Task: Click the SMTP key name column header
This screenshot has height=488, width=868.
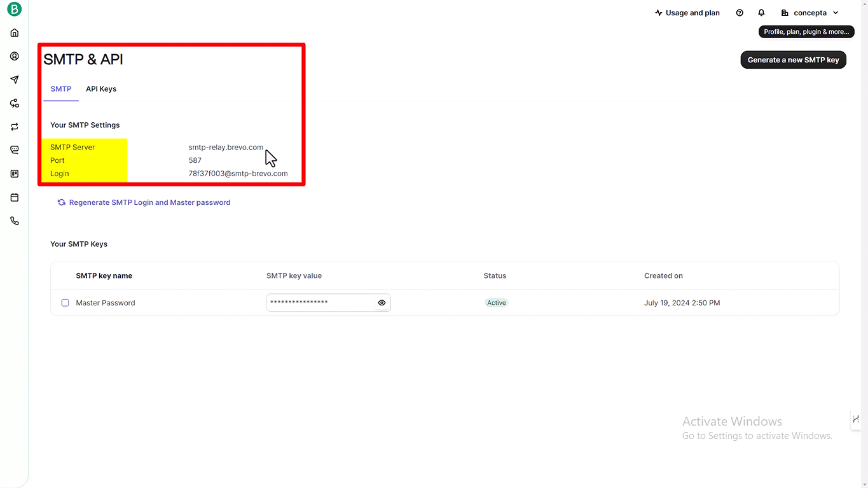Action: [104, 275]
